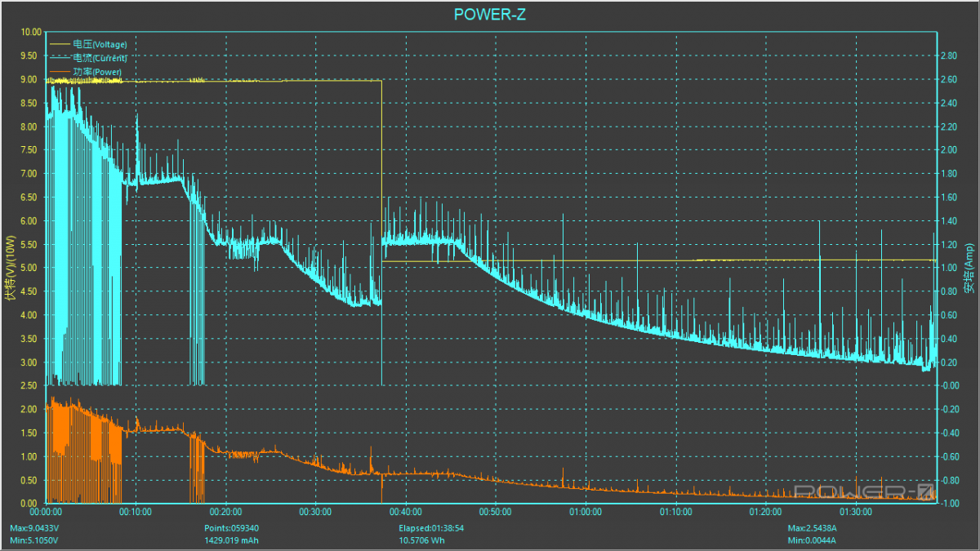980x551 pixels.
Task: Click the 2.80 amp axis tick
Action: click(947, 56)
